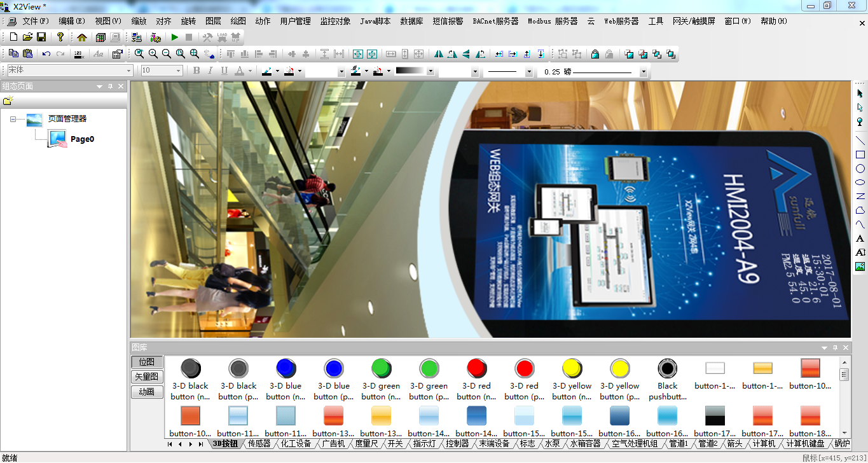Pick the 3-D green button (n... thumbnail

pyautogui.click(x=381, y=380)
